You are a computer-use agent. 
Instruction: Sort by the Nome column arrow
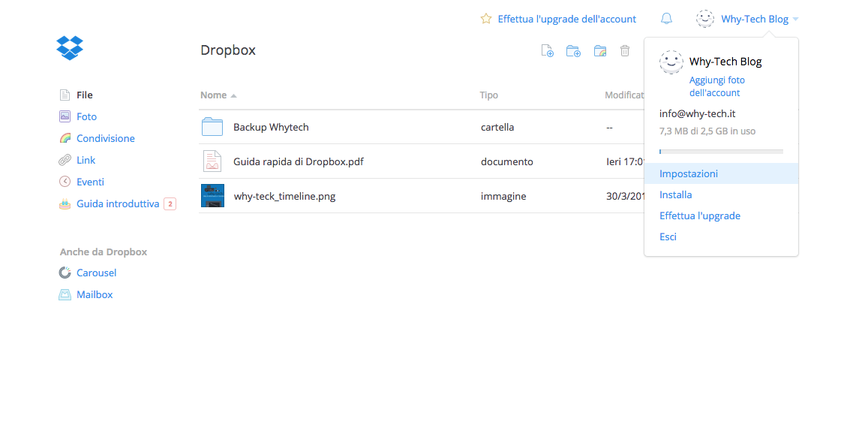[233, 96]
